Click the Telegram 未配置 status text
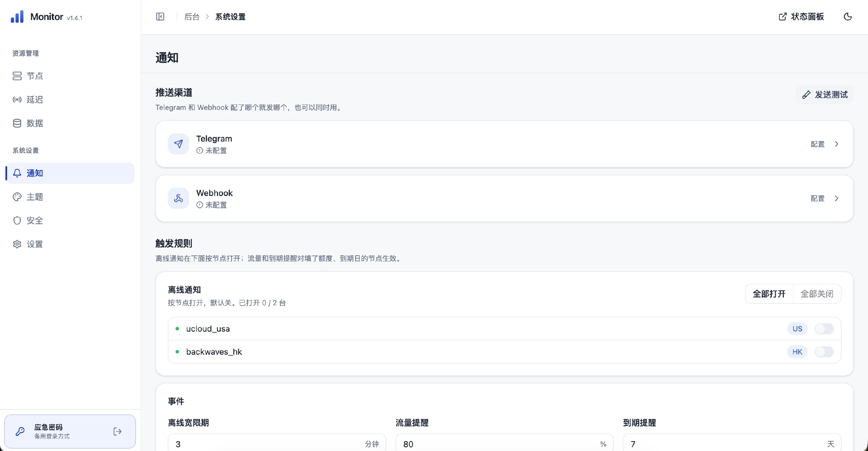Image resolution: width=868 pixels, height=451 pixels. [x=216, y=151]
